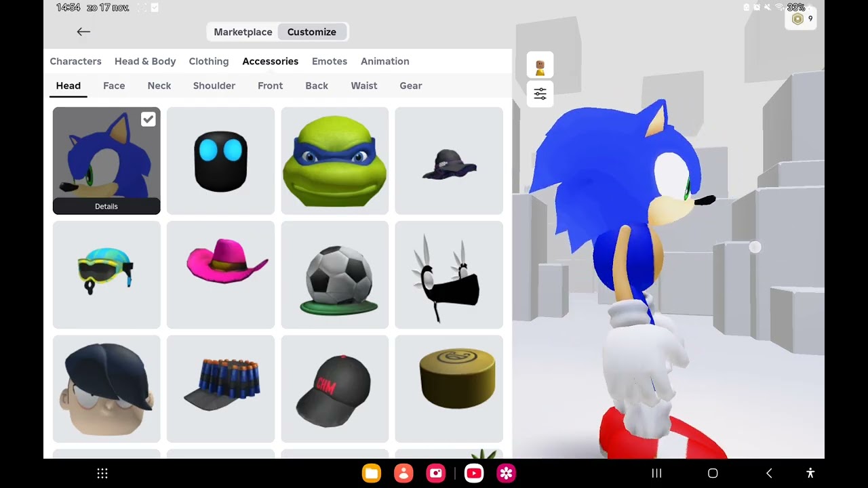
Task: Tap the Robux balance icon
Action: tap(797, 19)
